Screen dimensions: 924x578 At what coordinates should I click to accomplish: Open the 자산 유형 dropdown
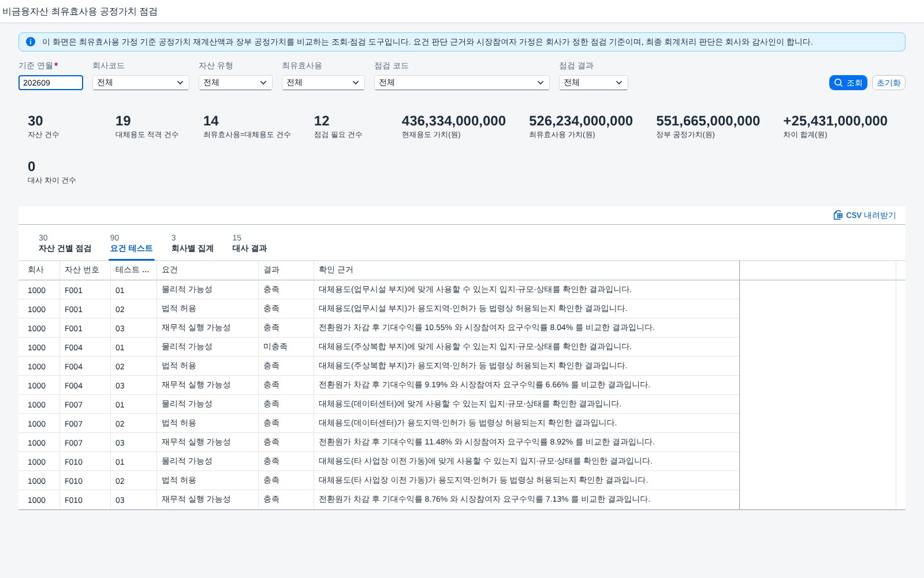coord(236,83)
